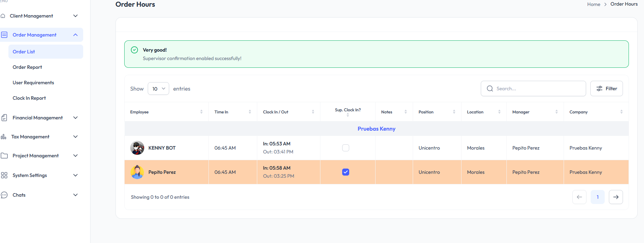The width and height of the screenshot is (644, 243).
Task: Collapse the Order Management section
Action: point(75,35)
